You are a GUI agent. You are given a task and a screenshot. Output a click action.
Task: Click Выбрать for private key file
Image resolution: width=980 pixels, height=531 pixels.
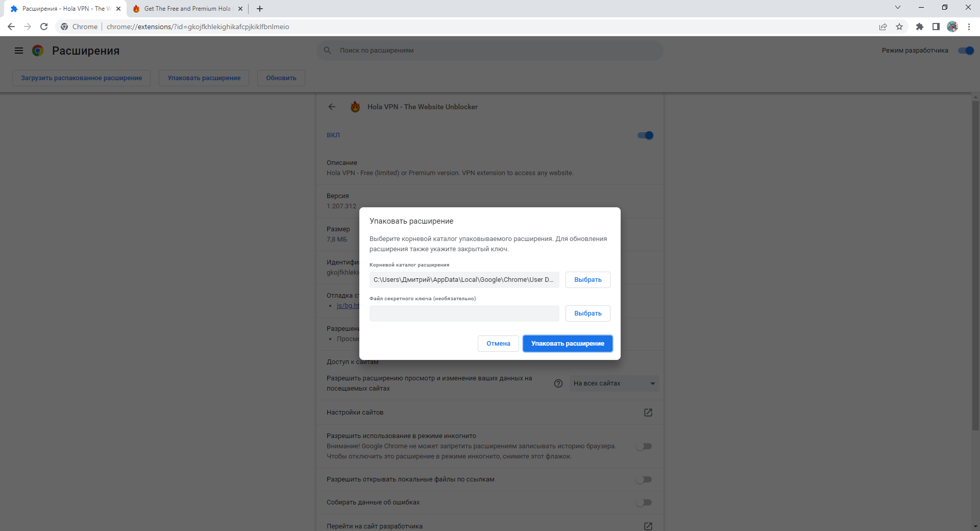[588, 313]
